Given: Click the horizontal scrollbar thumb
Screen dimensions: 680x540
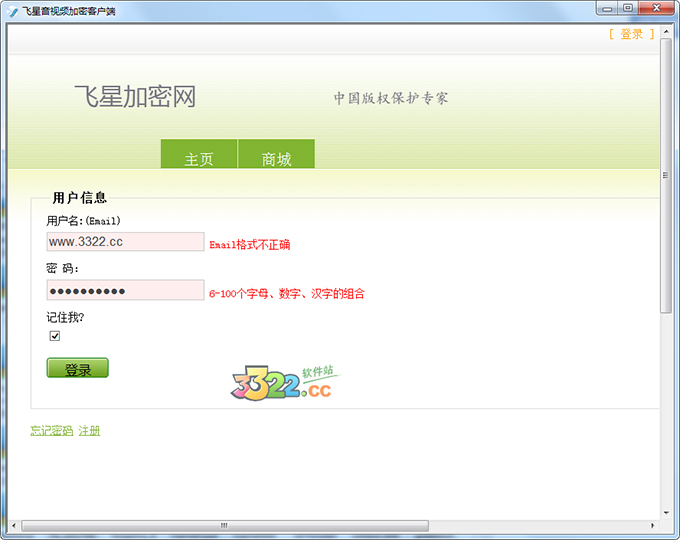Looking at the screenshot, I should 225,526.
